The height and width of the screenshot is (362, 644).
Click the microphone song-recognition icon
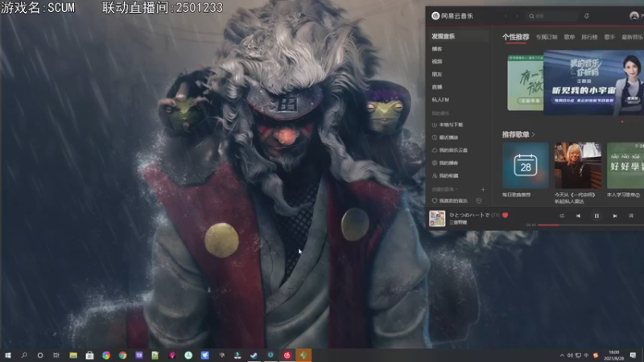point(587,16)
